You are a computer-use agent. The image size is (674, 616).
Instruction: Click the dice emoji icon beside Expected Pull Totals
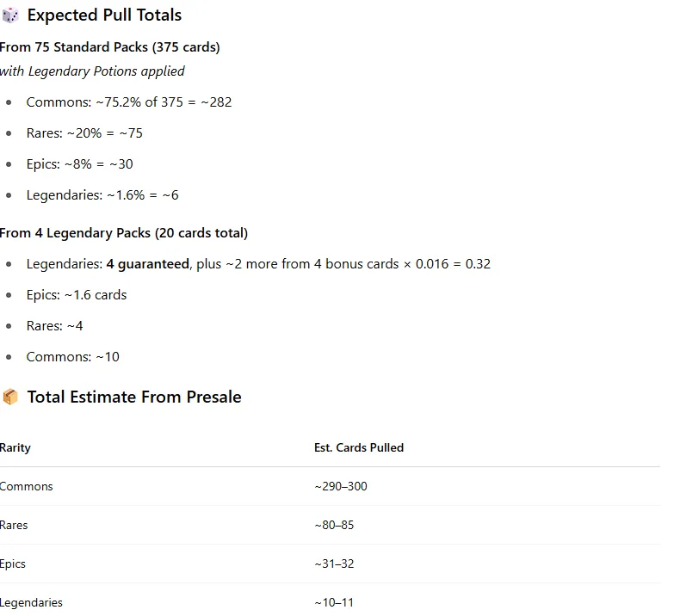pyautogui.click(x=10, y=15)
